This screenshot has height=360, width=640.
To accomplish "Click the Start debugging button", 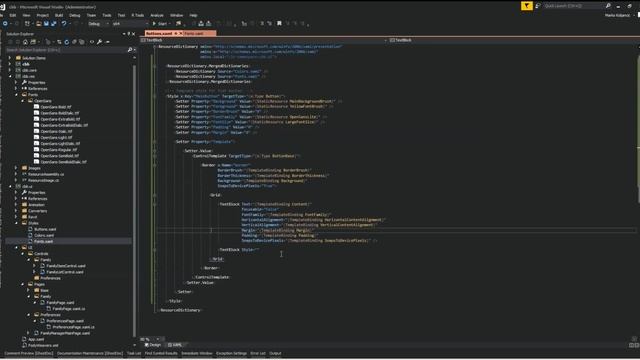I will (160, 24).
